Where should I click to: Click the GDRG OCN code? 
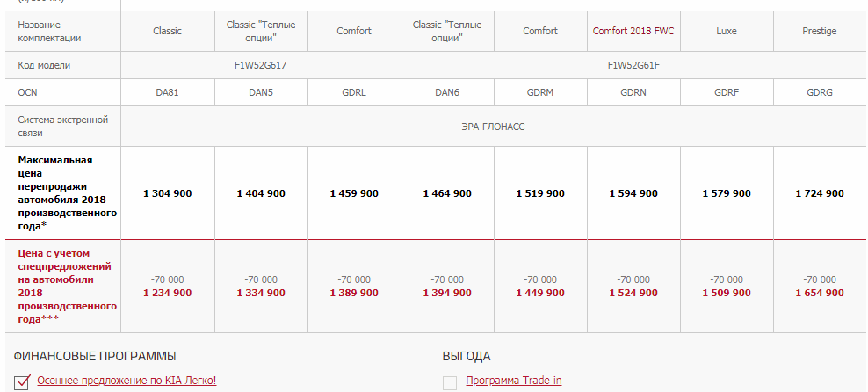[x=819, y=91]
